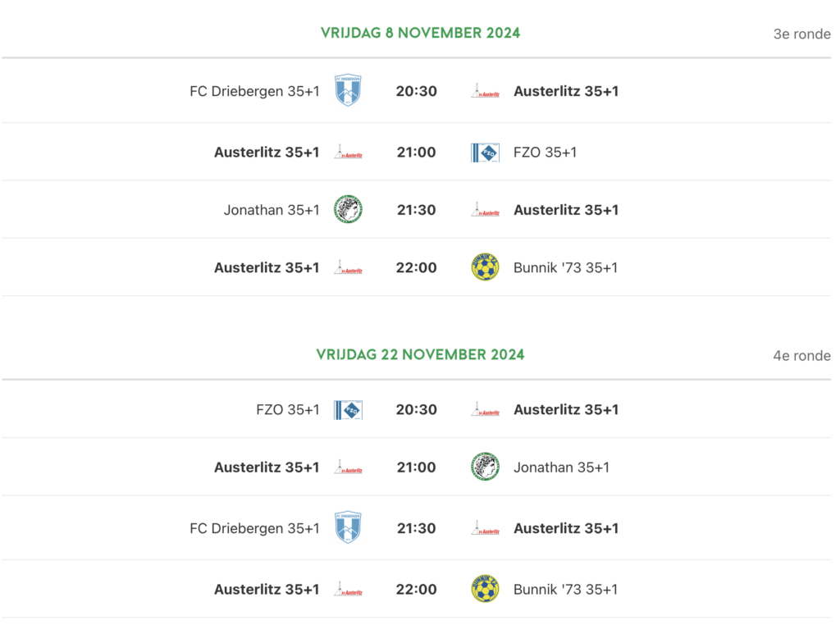Open FZO 35+1 team name on 8 November
This screenshot has width=840, height=634.
(545, 152)
